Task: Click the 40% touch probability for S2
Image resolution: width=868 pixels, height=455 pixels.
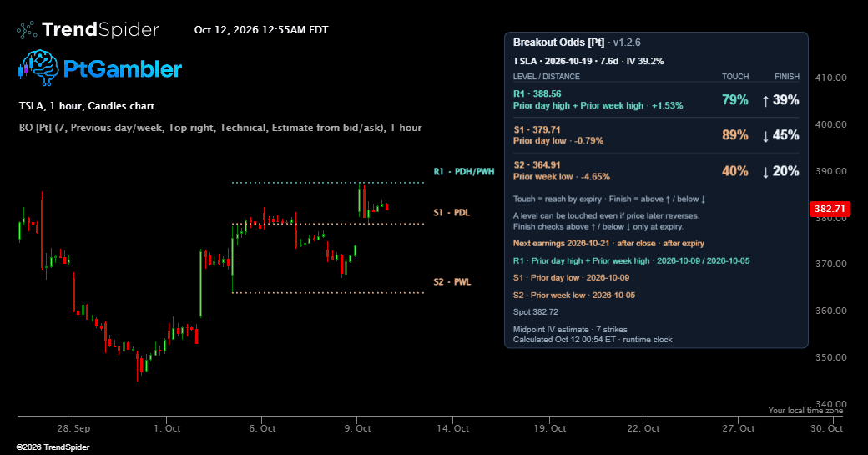Action: tap(735, 171)
